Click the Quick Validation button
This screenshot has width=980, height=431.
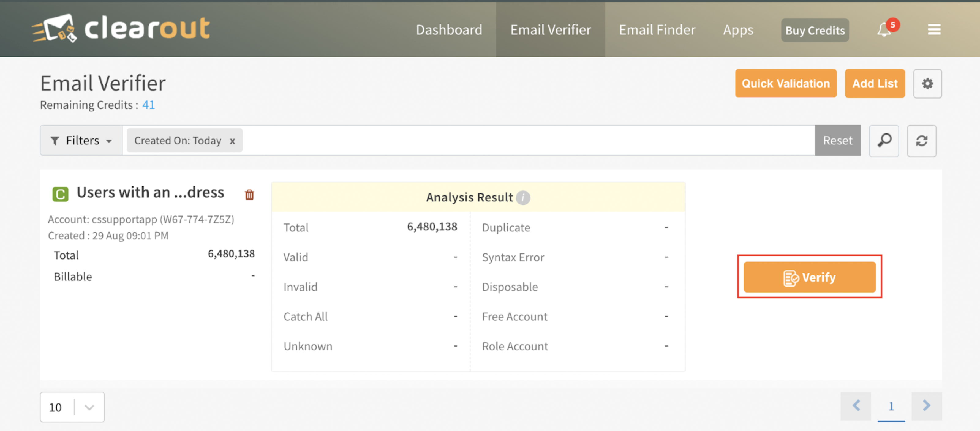(786, 83)
